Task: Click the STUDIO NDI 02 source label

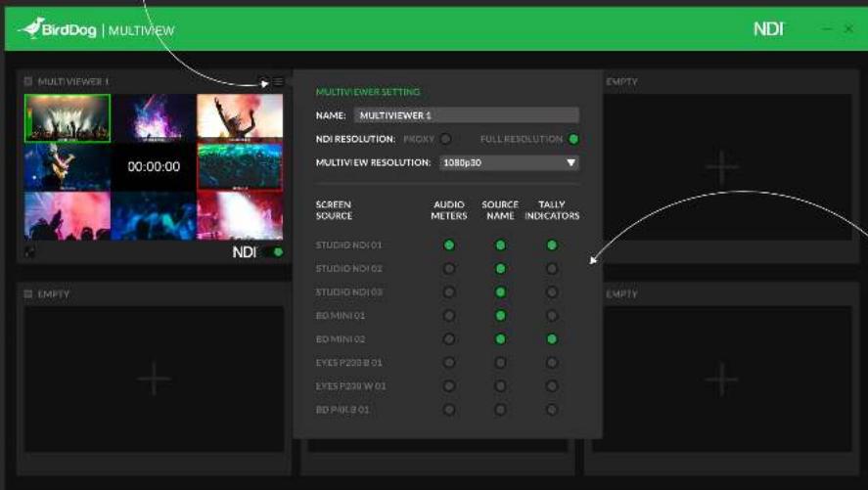Action: (348, 269)
